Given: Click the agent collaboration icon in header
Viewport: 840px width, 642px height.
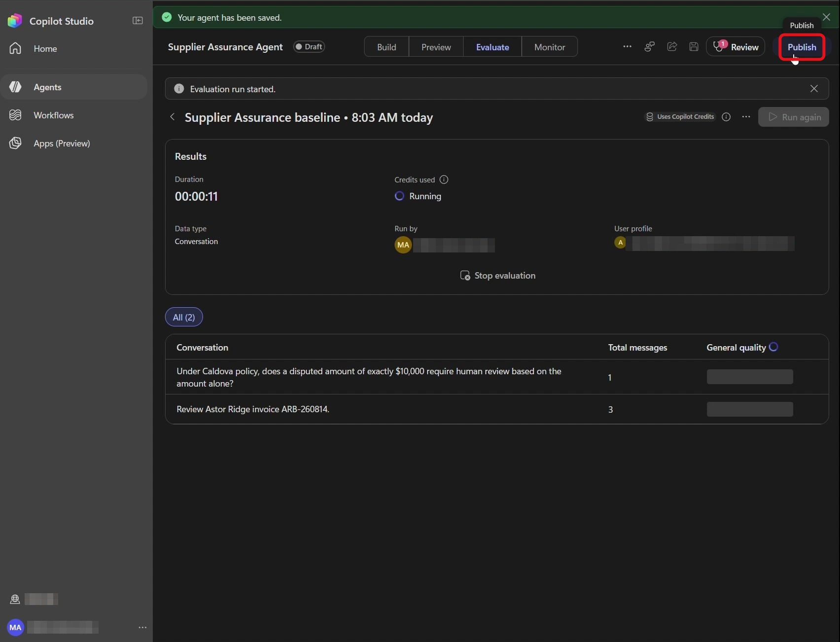Looking at the screenshot, I should point(650,46).
